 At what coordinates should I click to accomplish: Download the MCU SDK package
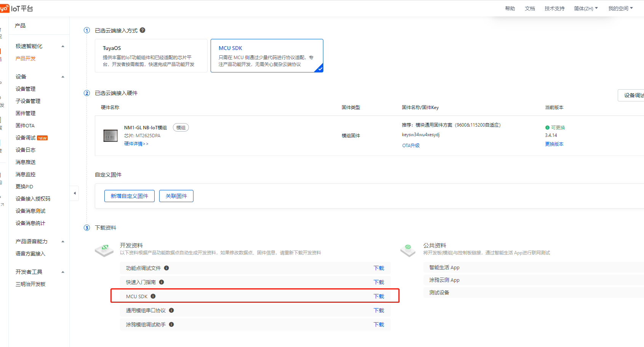click(x=379, y=296)
